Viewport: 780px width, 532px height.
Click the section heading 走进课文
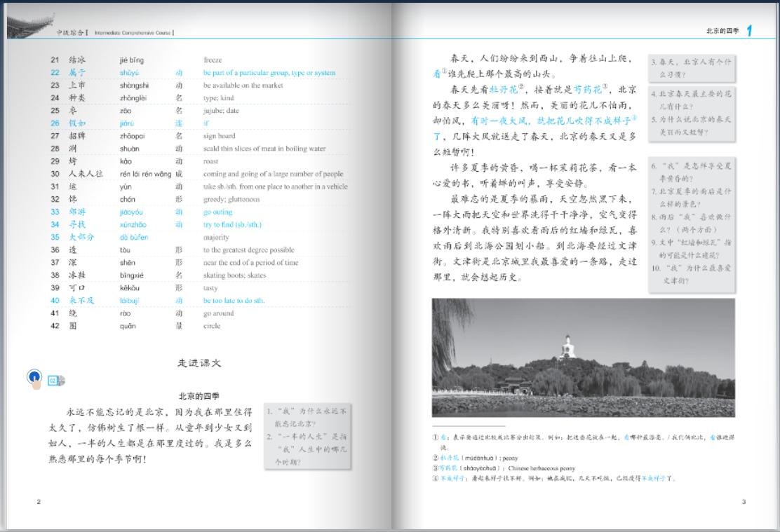click(x=199, y=363)
